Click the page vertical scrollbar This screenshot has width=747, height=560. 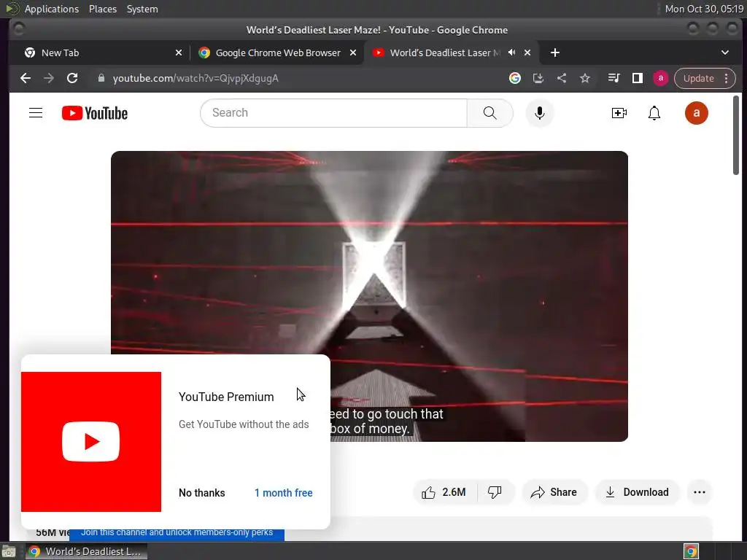(x=736, y=135)
